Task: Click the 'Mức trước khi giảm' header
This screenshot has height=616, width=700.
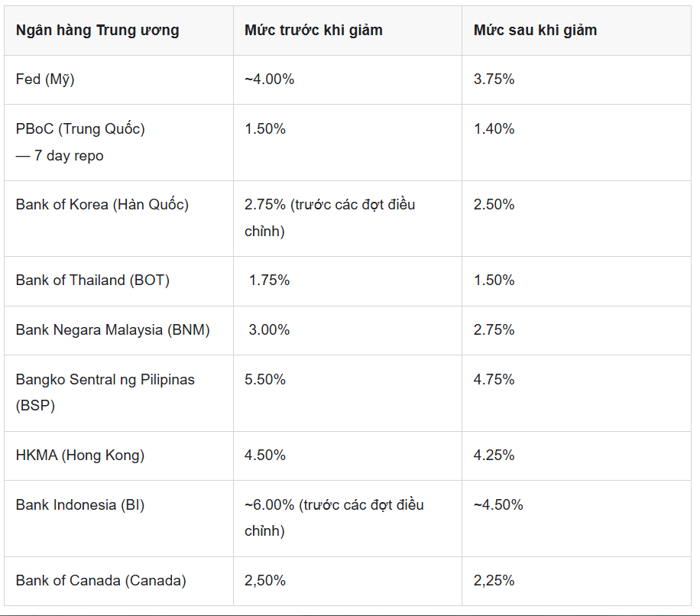Action: click(313, 31)
